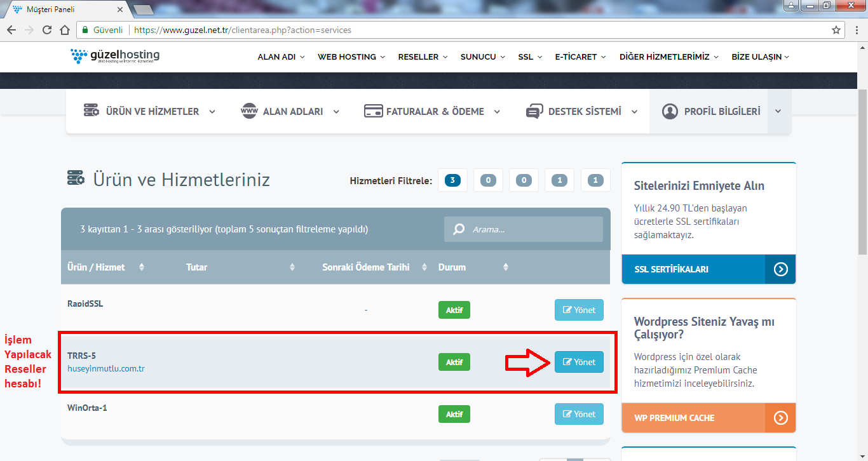
Task: Click the Arama search field
Action: pos(524,229)
